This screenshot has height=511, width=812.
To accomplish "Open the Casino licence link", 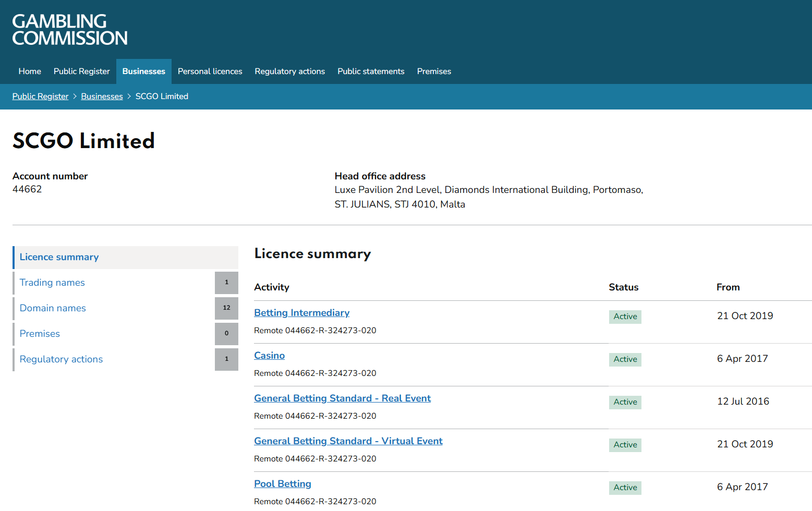I will (x=270, y=356).
